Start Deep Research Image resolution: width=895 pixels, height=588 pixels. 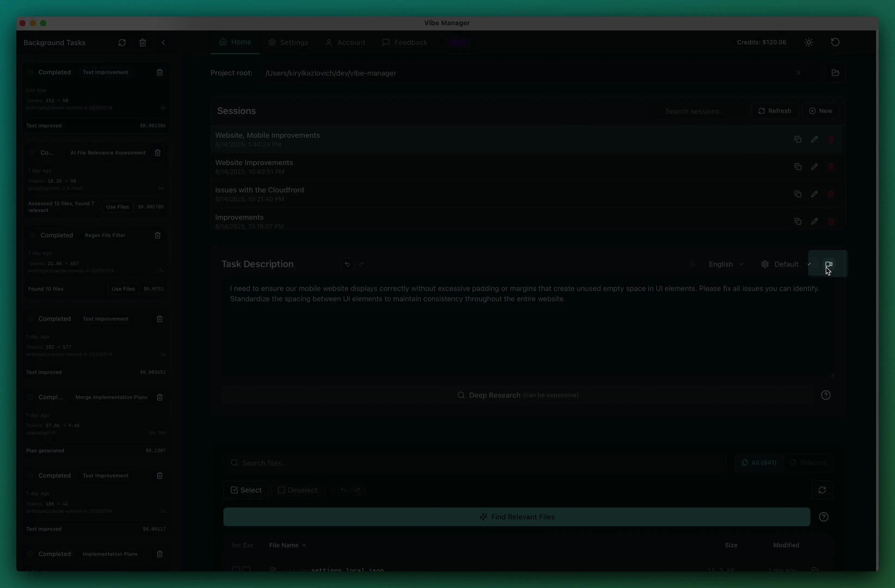click(x=517, y=395)
